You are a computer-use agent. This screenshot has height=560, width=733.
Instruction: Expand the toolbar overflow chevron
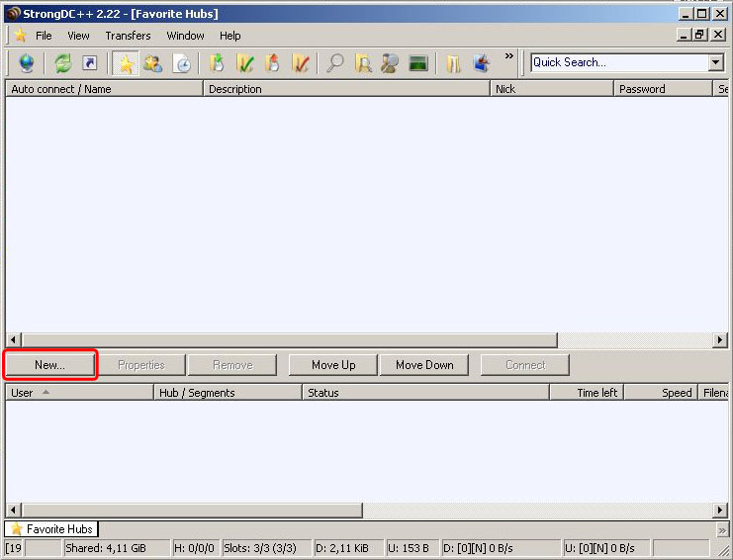509,56
